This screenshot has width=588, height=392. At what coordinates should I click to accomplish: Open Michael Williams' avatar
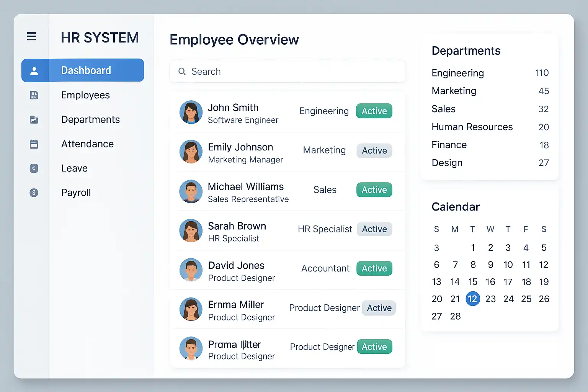[191, 191]
